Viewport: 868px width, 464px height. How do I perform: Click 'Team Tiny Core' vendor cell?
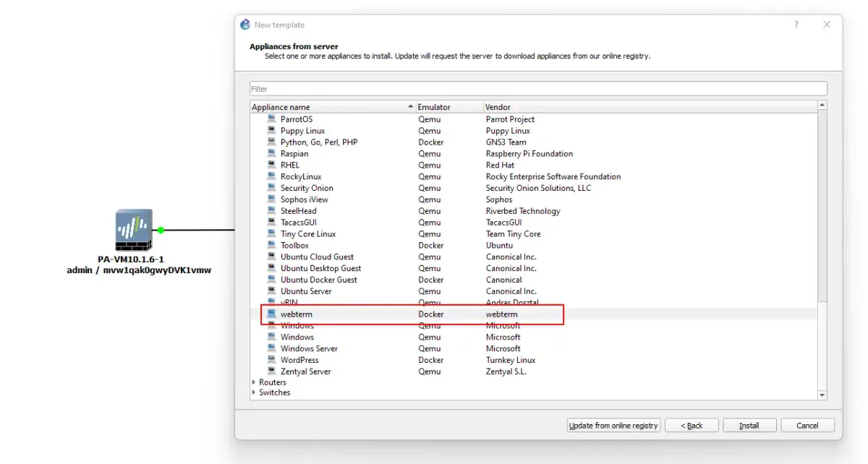pos(514,234)
